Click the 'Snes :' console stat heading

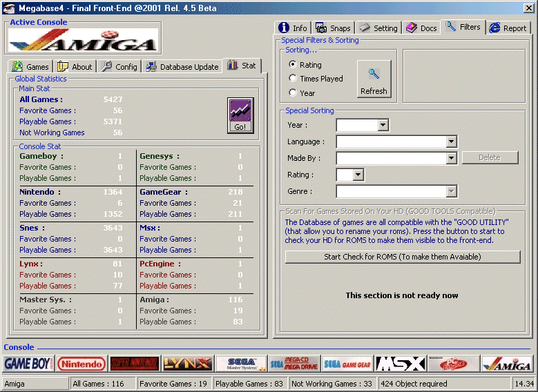coord(32,228)
